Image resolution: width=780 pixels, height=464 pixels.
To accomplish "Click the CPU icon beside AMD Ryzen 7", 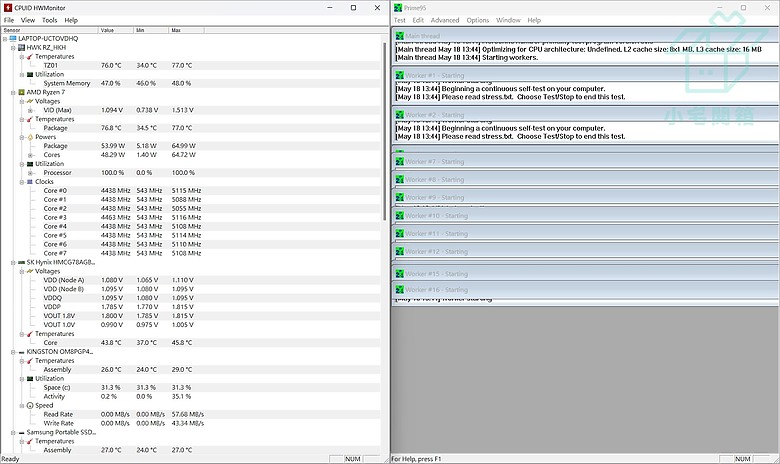I will tap(21, 93).
